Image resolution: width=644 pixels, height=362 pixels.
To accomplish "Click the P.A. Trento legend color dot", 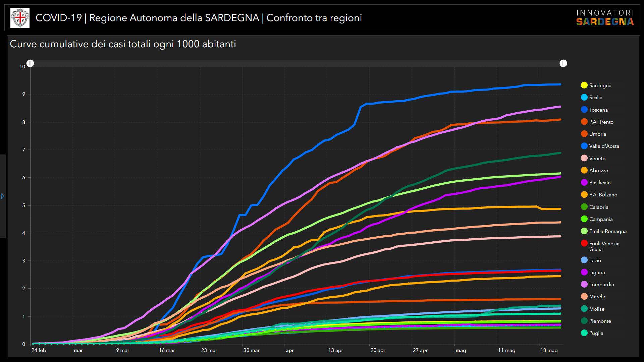I will (584, 122).
